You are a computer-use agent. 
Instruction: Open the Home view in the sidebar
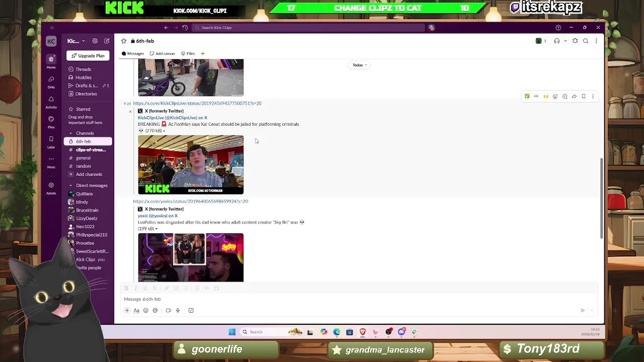(x=51, y=61)
